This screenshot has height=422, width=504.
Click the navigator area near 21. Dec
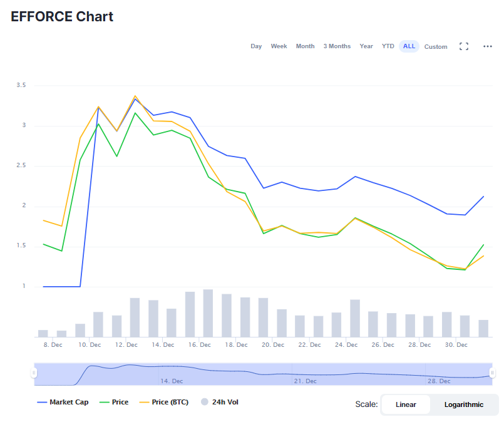305,381
